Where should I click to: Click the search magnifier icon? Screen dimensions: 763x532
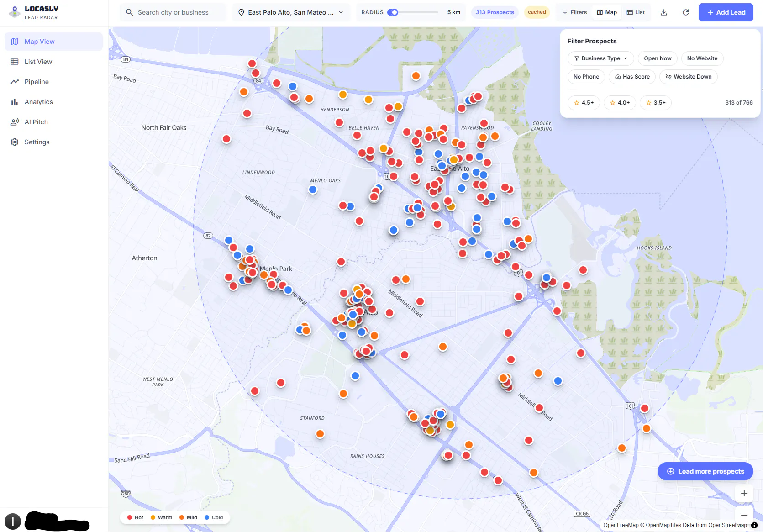click(130, 12)
